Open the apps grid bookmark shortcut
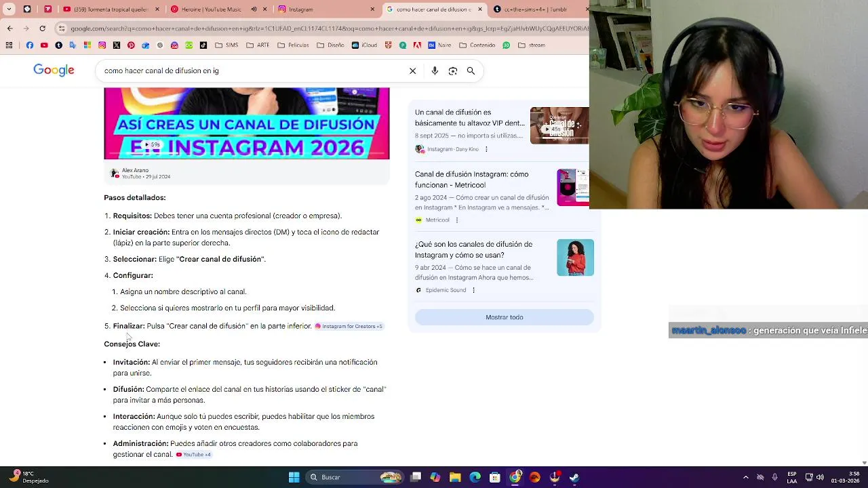This screenshot has height=488, width=868. click(x=9, y=45)
